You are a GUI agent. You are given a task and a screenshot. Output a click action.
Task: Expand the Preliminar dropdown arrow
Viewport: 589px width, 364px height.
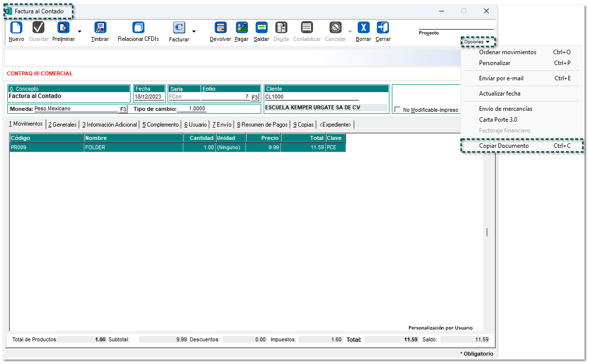click(80, 32)
